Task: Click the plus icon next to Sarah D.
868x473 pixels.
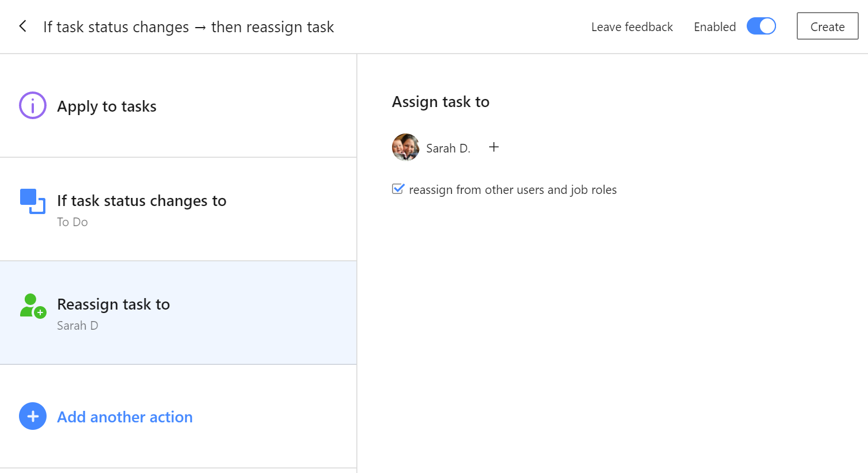Action: pyautogui.click(x=494, y=147)
